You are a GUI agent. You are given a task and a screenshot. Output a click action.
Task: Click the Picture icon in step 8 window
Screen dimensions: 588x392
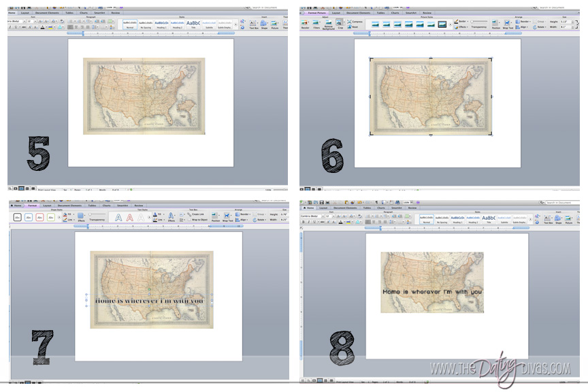tap(569, 219)
